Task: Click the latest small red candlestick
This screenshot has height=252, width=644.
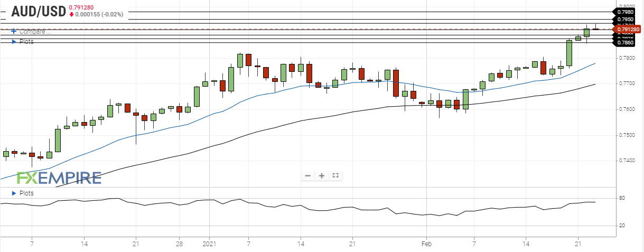Action: coord(595,29)
